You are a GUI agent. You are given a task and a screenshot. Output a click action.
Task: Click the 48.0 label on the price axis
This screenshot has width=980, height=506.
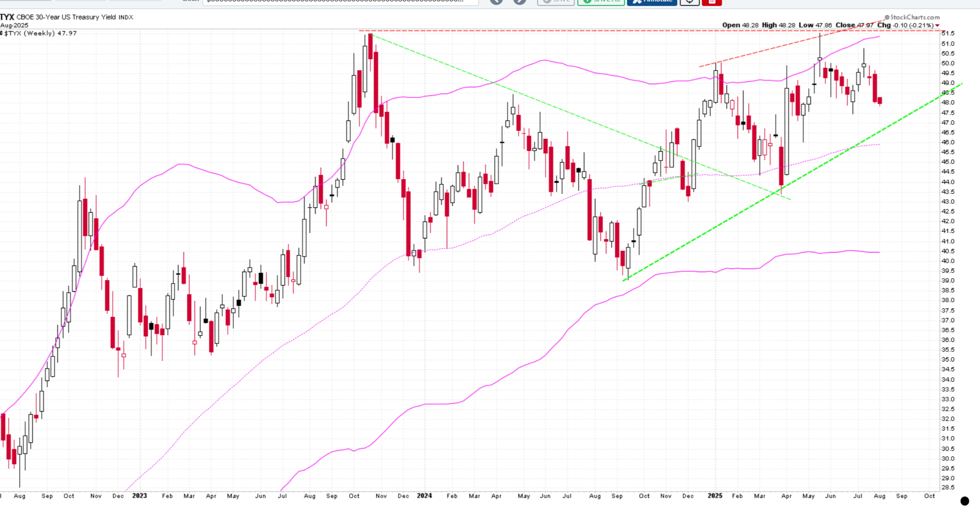(948, 103)
